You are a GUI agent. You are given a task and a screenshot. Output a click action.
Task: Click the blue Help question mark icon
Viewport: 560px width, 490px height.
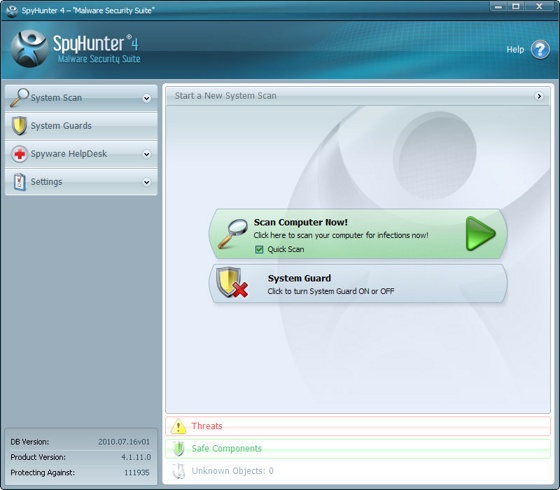click(x=540, y=49)
